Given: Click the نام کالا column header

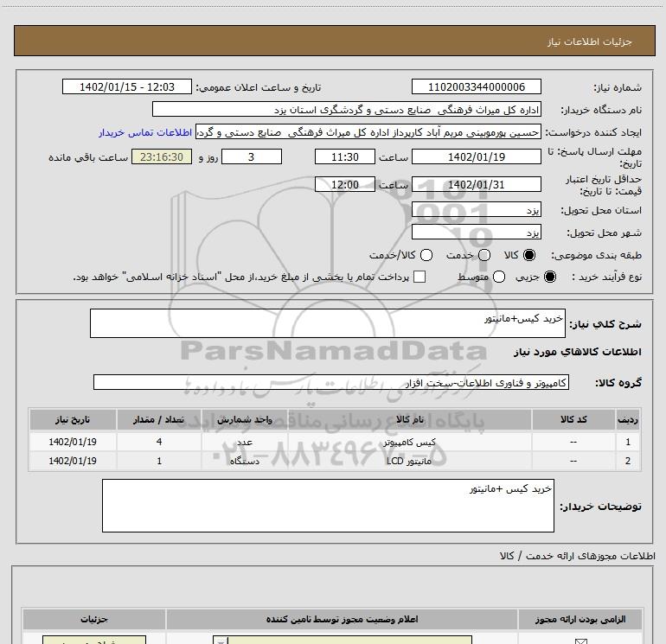Looking at the screenshot, I should point(409,419).
